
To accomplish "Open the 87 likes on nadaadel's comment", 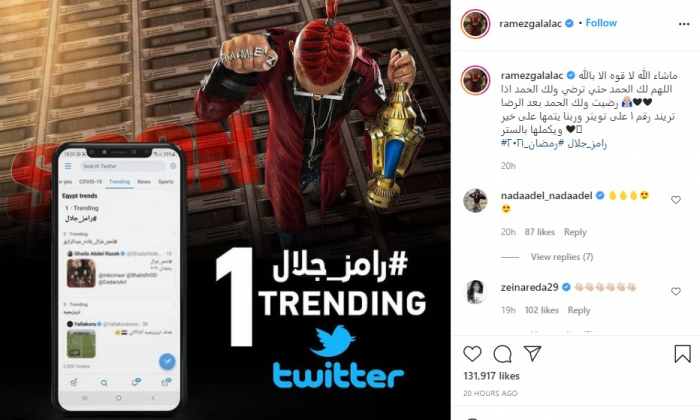I will click(x=540, y=232).
